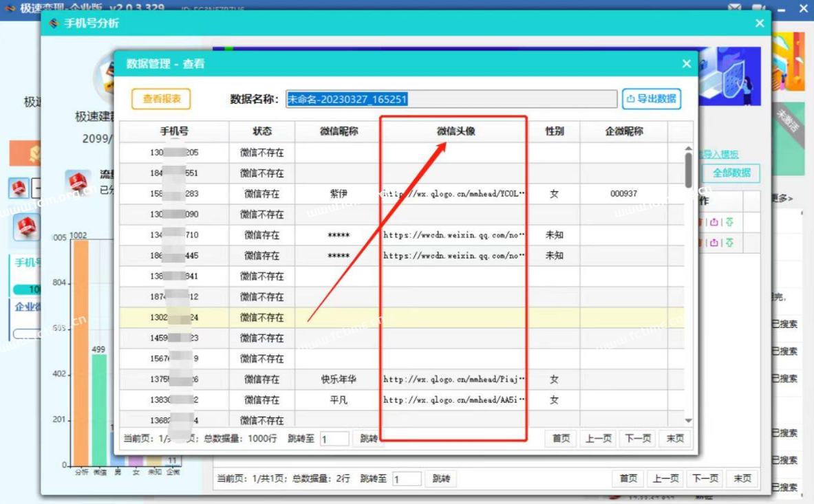Click the 微信昵称 column header

click(x=339, y=131)
